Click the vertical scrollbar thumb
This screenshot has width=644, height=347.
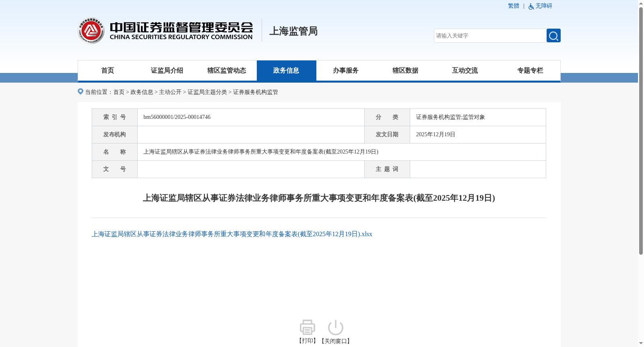click(641, 131)
